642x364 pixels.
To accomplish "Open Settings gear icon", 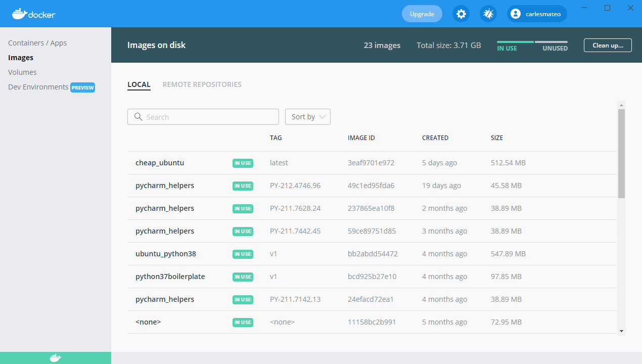I will [461, 14].
